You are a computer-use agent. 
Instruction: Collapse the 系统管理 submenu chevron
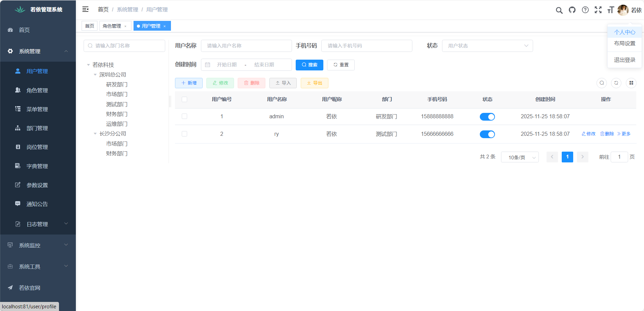pyautogui.click(x=66, y=51)
